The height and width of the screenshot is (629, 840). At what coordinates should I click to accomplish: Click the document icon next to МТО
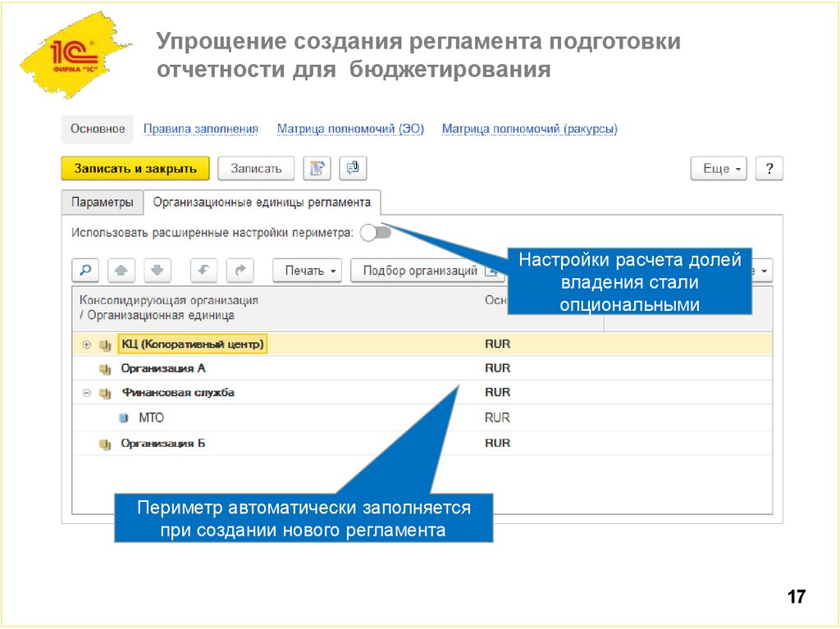click(125, 417)
